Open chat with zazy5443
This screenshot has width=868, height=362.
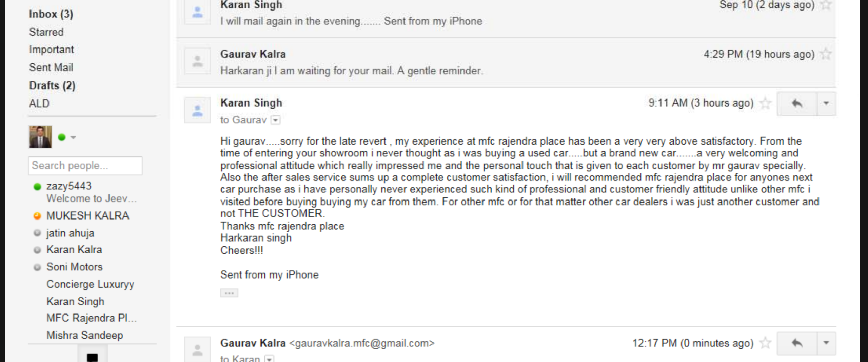69,186
